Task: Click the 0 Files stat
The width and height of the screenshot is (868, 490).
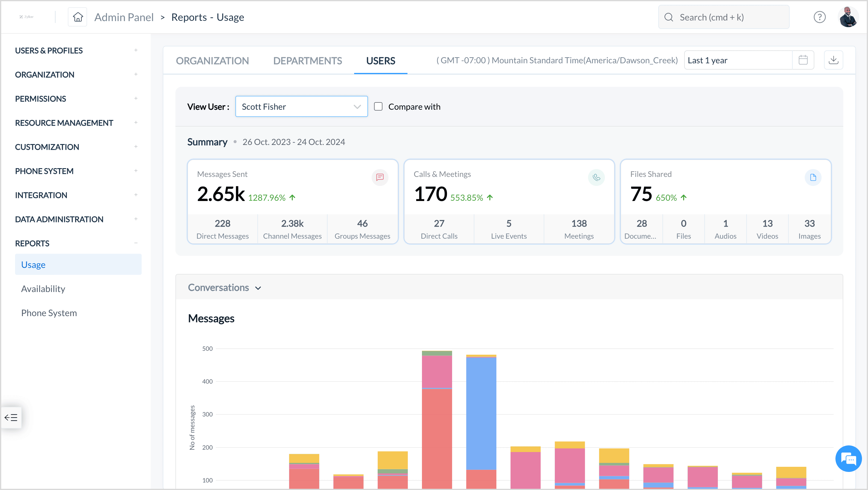Action: point(683,229)
